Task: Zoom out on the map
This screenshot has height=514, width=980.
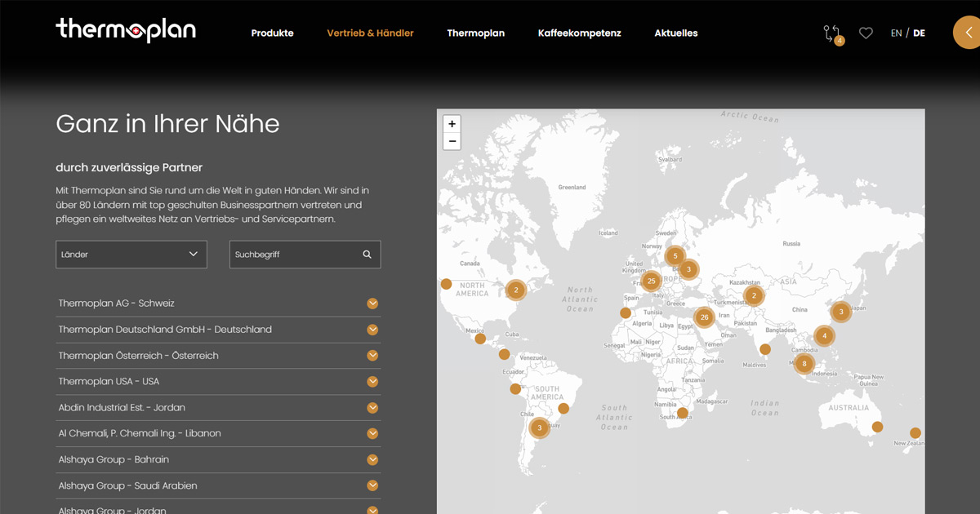Action: tap(452, 142)
